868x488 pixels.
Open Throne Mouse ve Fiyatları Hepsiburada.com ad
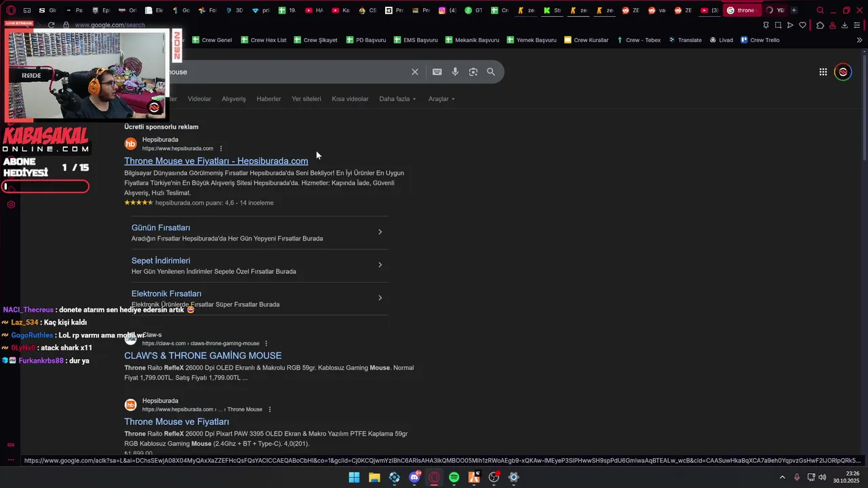coord(216,161)
